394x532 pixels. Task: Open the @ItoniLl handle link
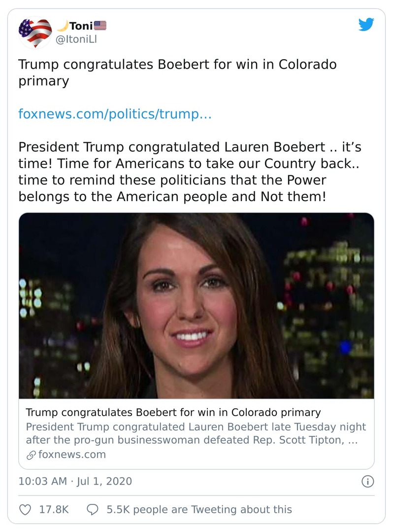tap(76, 39)
